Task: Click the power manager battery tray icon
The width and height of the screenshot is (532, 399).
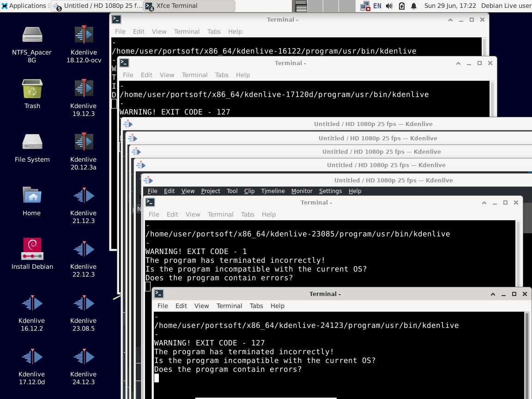Action: coord(402,6)
